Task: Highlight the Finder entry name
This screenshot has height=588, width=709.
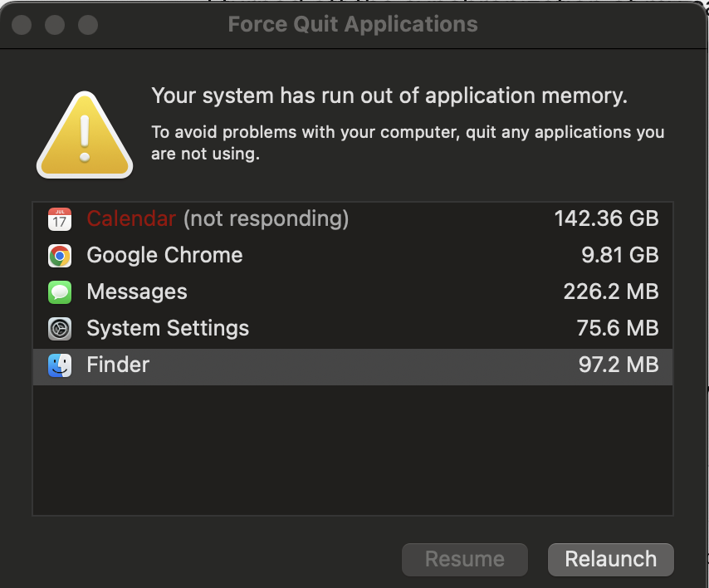Action: tap(118, 365)
